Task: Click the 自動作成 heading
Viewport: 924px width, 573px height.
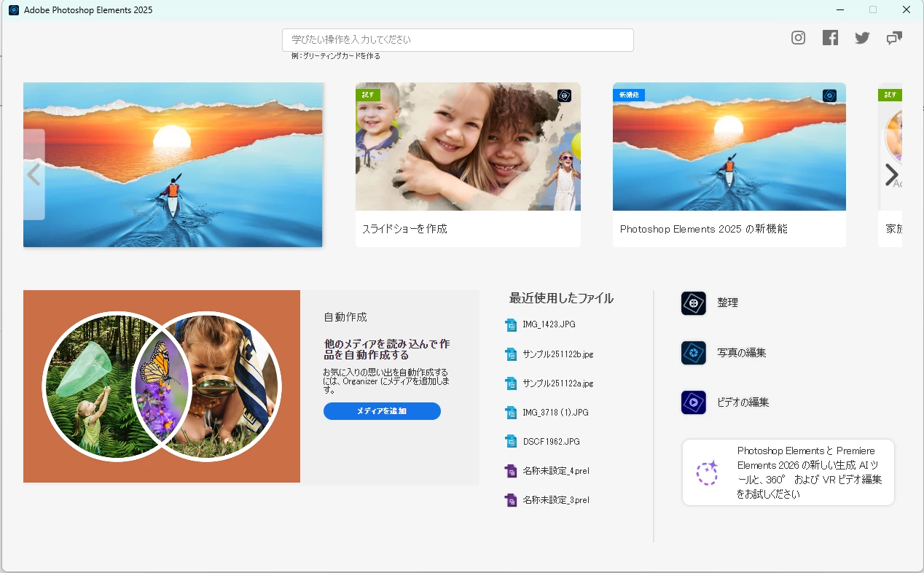Action: [x=345, y=317]
